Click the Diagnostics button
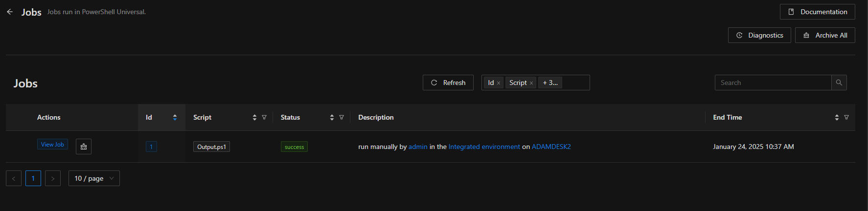Screen dimensions: 868x211 [759, 35]
